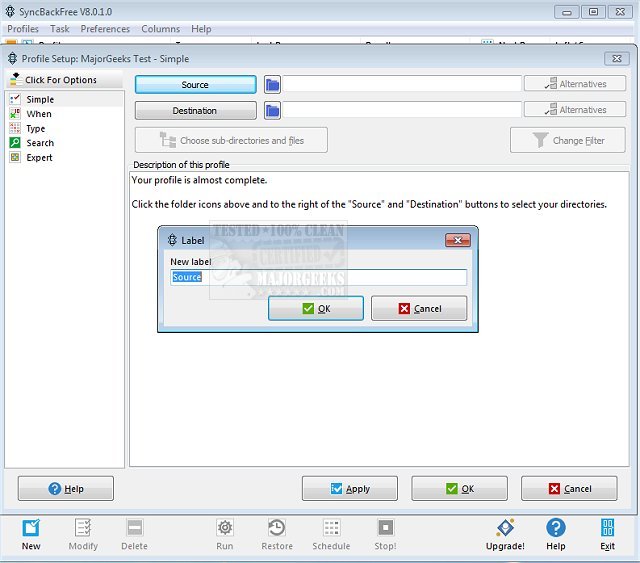This screenshot has width=640, height=563.
Task: Confirm Label dialog with OK
Action: pyautogui.click(x=316, y=308)
